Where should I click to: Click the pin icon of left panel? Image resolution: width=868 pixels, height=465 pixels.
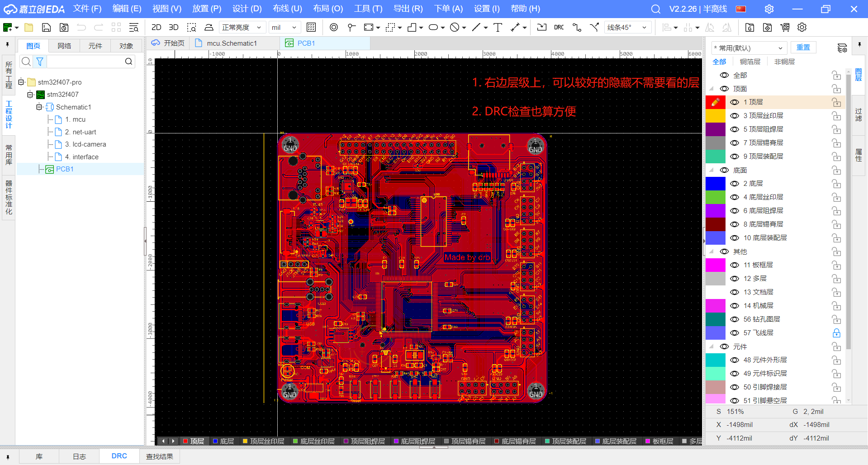click(7, 45)
